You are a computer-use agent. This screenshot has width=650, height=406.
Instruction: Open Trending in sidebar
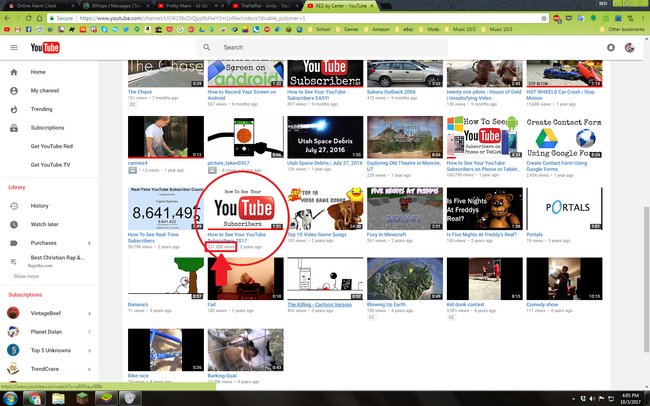click(41, 109)
